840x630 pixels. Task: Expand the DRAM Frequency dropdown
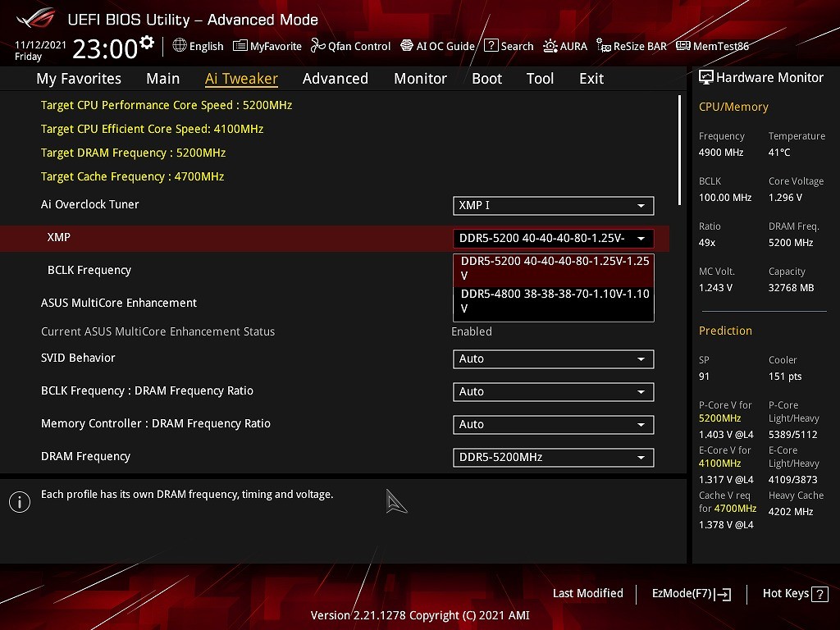coord(553,458)
